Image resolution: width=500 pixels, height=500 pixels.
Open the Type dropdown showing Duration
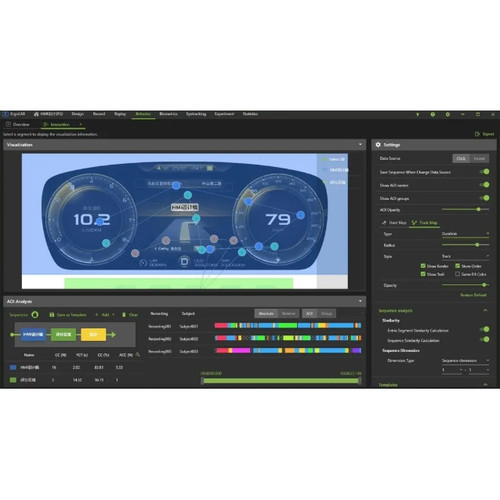click(465, 234)
